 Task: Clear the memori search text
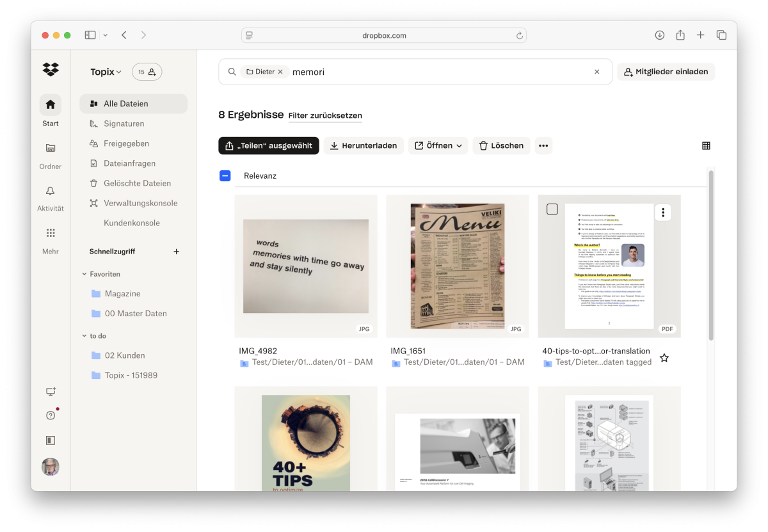click(x=597, y=72)
